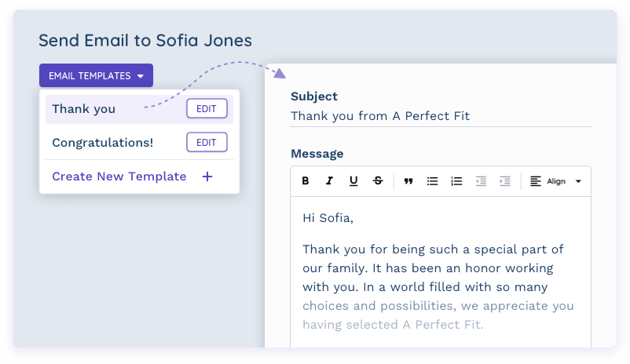Expand the Align dropdown arrow
Screen dimensions: 630x364
point(579,181)
